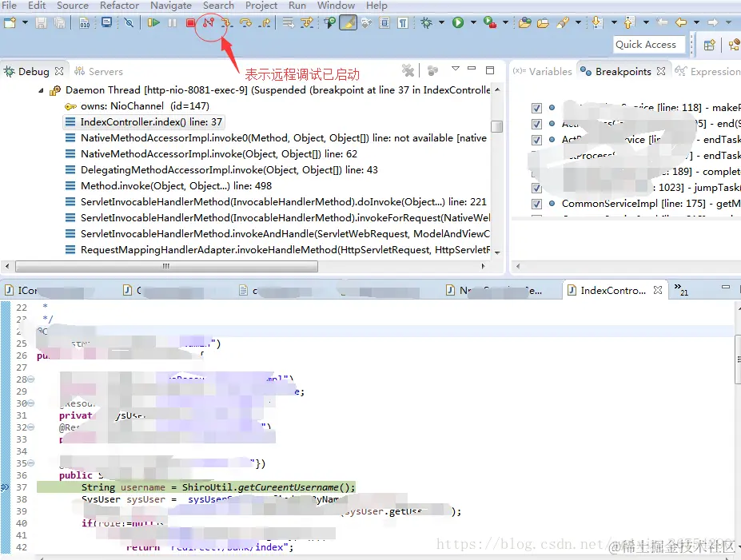Viewport: 741px width, 560px height.
Task: Click the green bug Debug launch icon
Action: (x=427, y=22)
